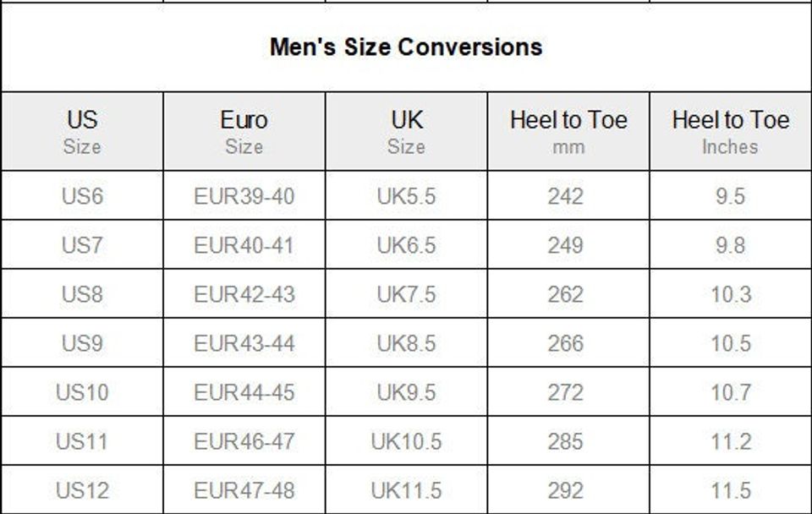This screenshot has width=812, height=514.
Task: Click the 249 mm value
Action: pos(566,245)
